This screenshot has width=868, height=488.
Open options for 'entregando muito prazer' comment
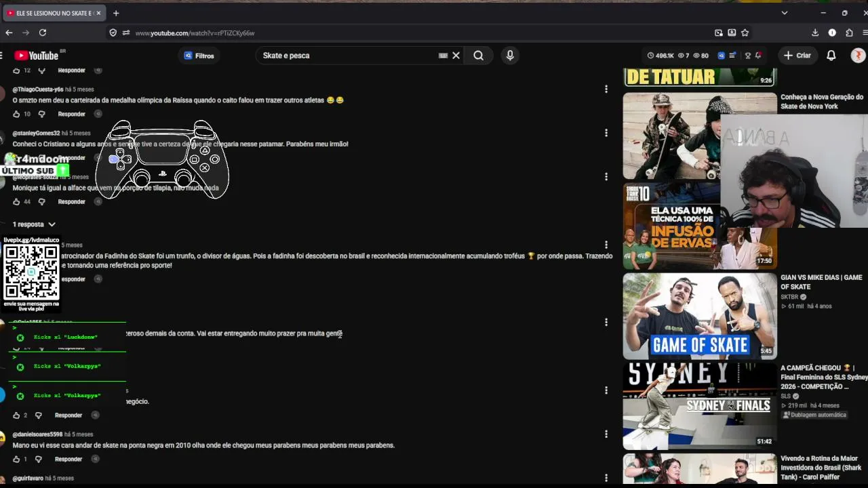(606, 322)
